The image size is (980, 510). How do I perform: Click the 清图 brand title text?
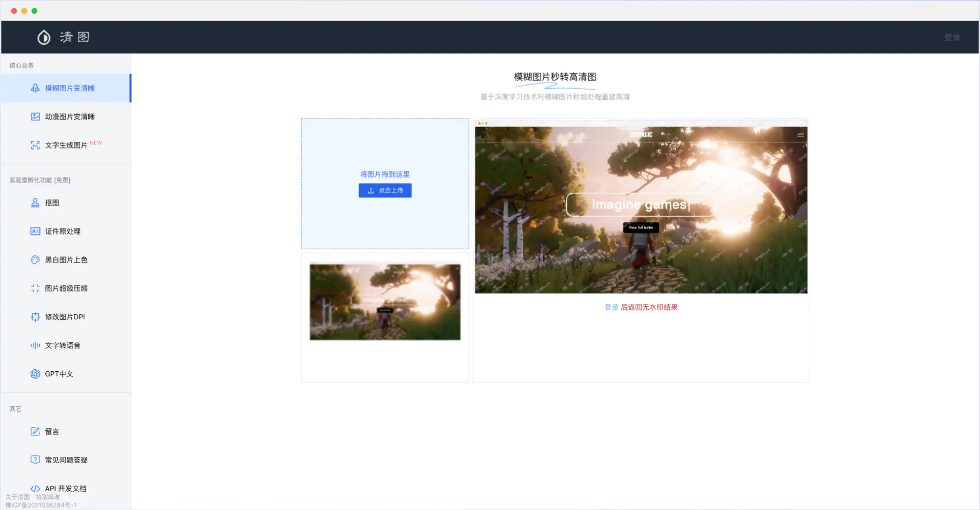point(75,37)
